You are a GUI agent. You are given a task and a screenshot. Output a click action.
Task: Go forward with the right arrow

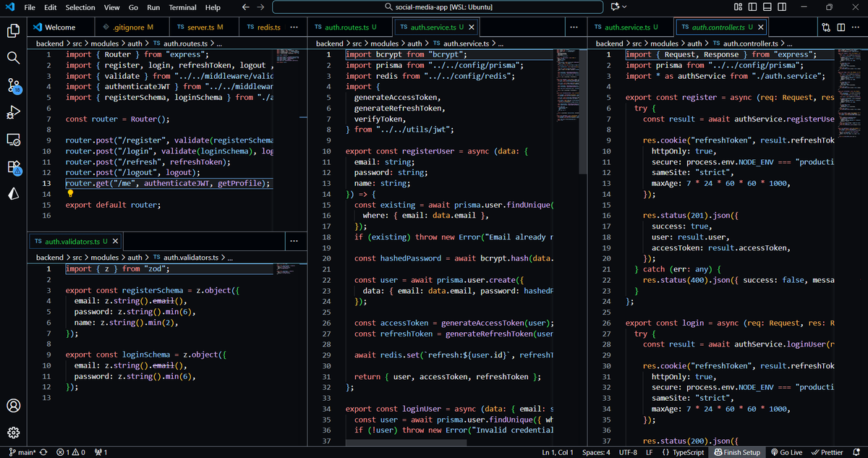tap(260, 7)
